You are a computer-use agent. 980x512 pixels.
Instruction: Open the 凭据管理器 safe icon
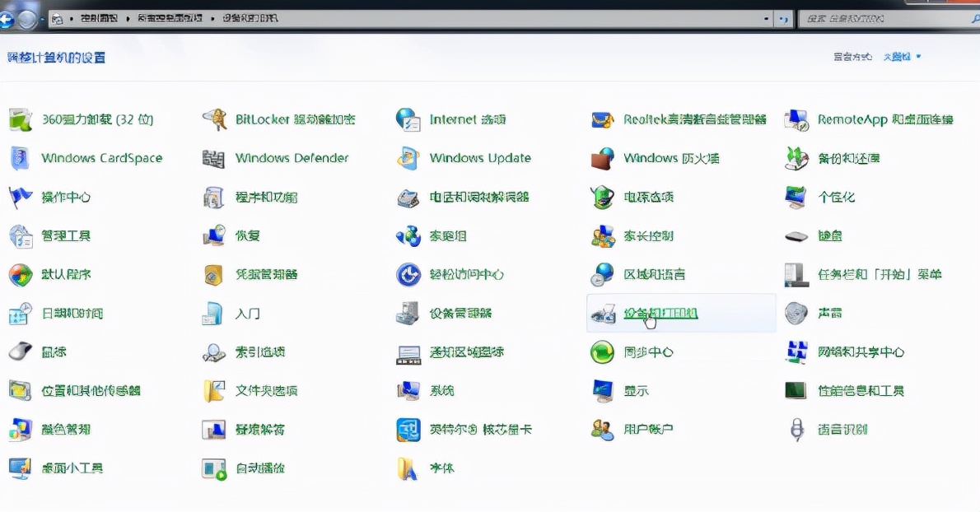pos(214,275)
